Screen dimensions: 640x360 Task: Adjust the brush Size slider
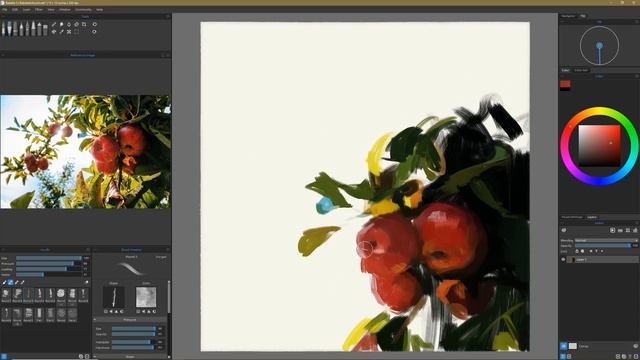coord(49,258)
